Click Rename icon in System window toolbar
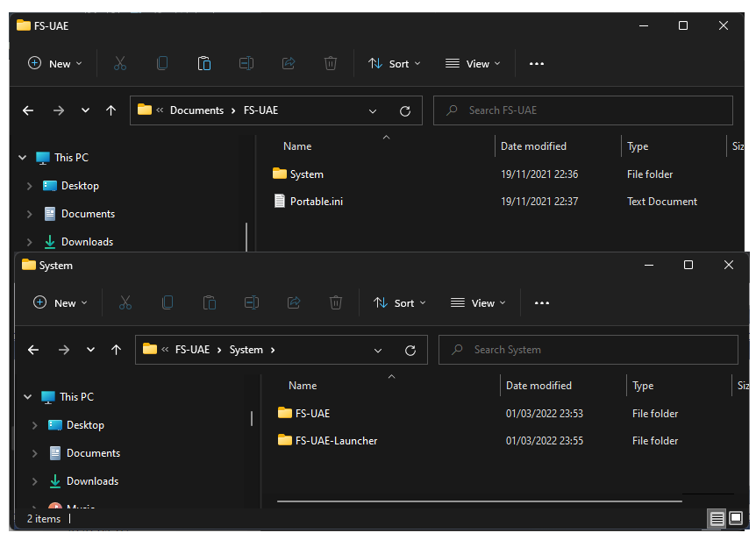 click(x=252, y=302)
